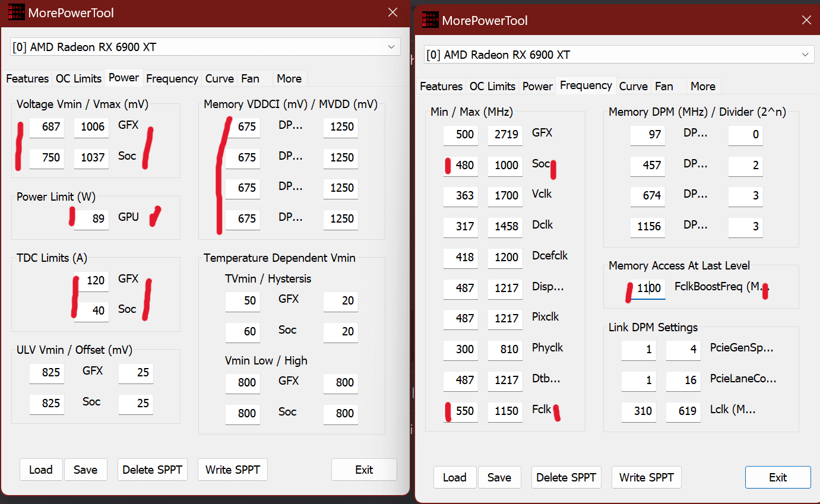Click Write SPPT in left window
820x504 pixels.
point(233,470)
